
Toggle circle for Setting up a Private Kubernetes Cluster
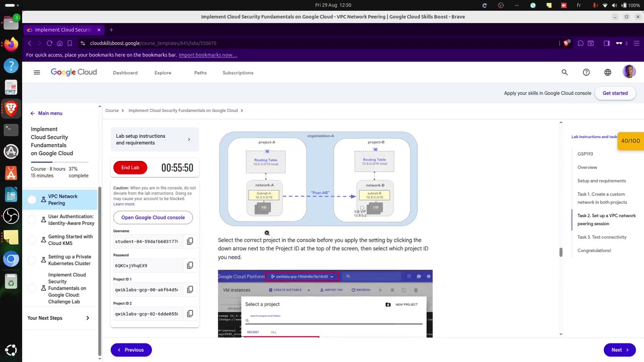(32, 260)
